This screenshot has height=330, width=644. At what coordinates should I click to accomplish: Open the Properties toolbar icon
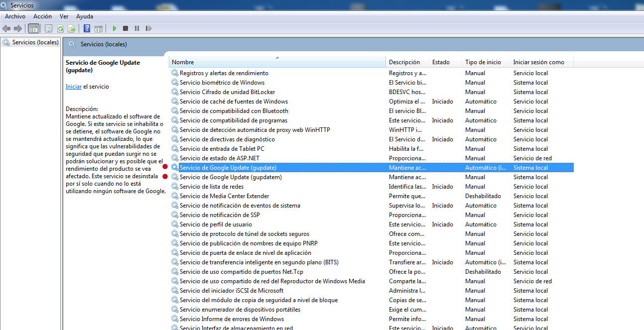(49, 29)
